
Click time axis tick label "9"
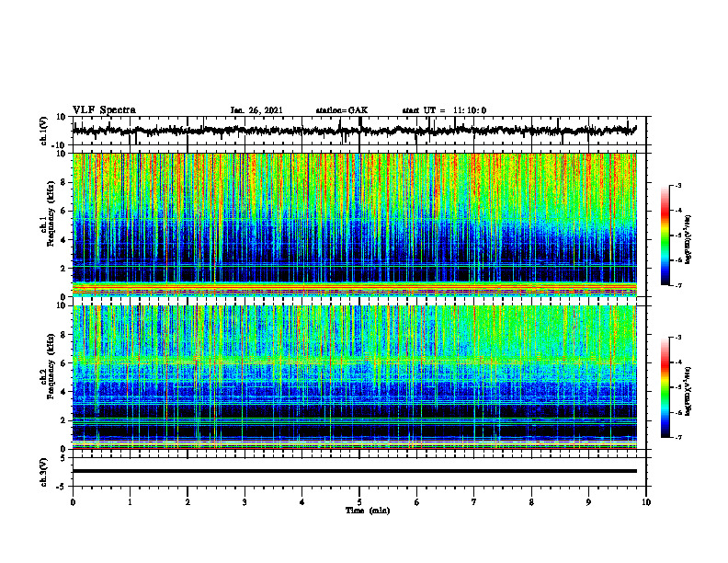pos(588,502)
